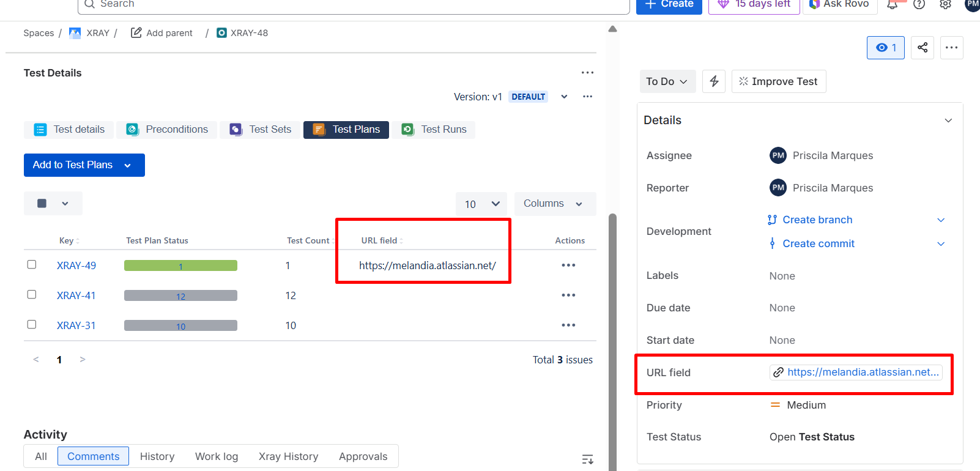980x471 pixels.
Task: Select the XRAY-49 row checkbox
Action: [32, 265]
